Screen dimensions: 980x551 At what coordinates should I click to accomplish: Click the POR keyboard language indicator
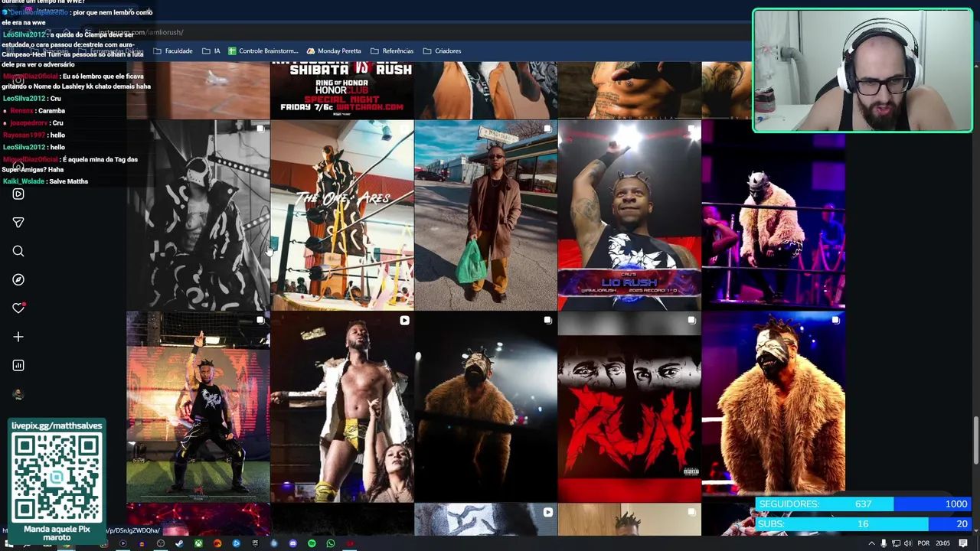click(923, 543)
